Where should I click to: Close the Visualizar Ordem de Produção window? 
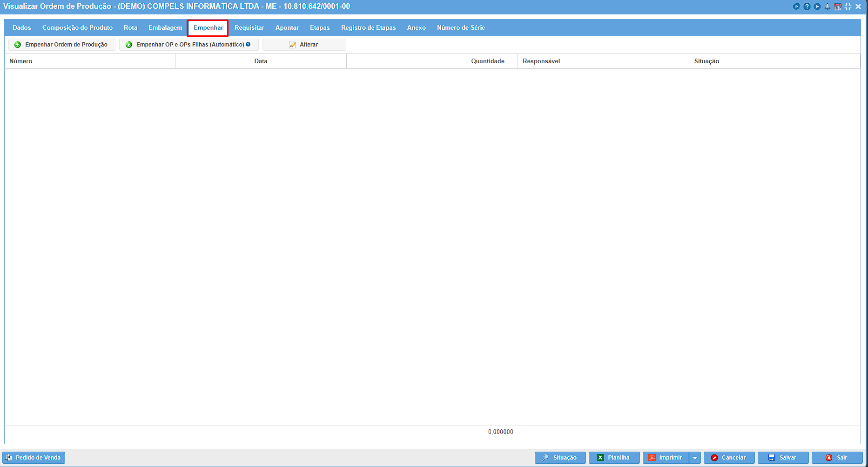pos(858,7)
